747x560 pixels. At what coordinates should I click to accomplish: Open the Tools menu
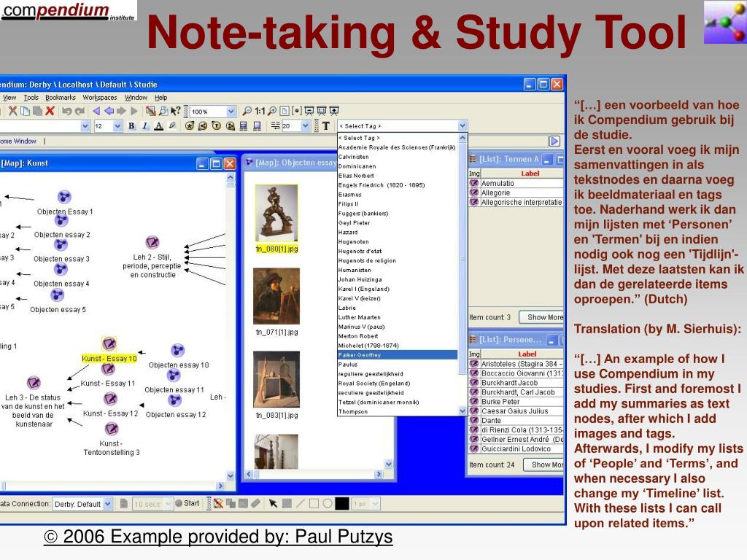pyautogui.click(x=31, y=97)
